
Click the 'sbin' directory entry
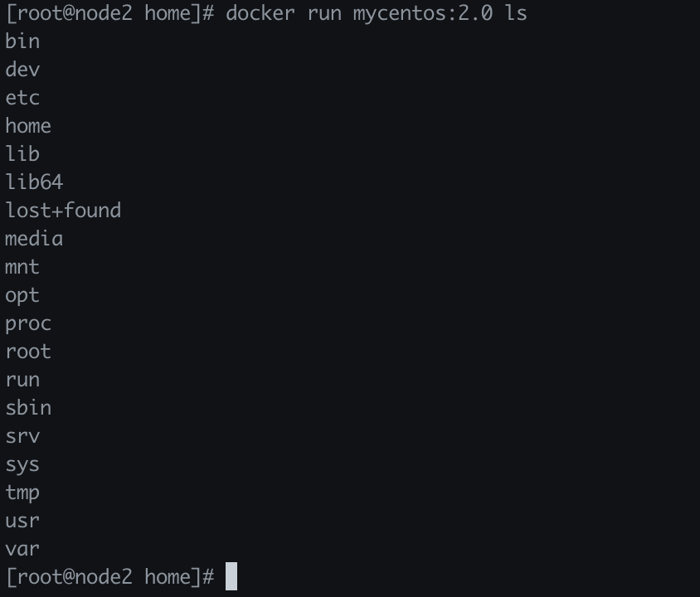point(28,408)
